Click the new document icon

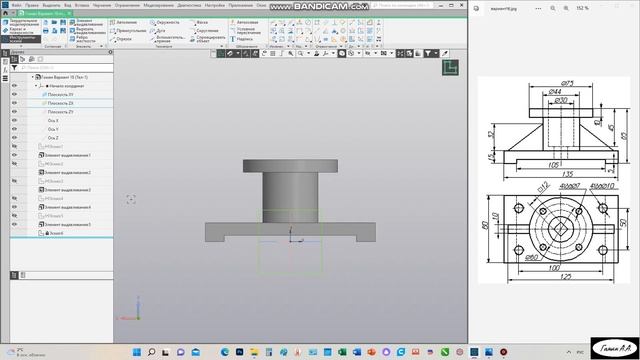point(46,22)
